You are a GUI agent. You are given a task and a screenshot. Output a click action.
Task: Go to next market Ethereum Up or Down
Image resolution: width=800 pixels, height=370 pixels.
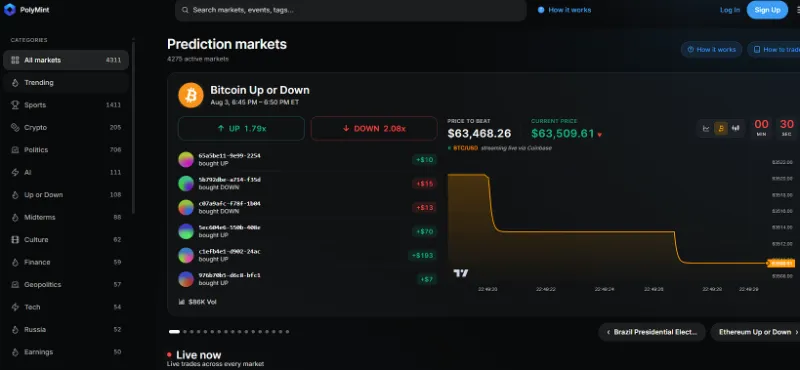[x=757, y=332]
